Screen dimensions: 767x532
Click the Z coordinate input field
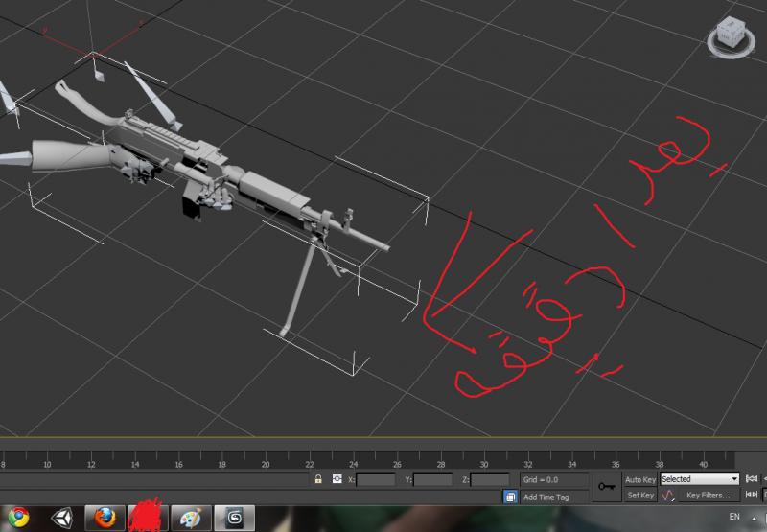point(490,479)
